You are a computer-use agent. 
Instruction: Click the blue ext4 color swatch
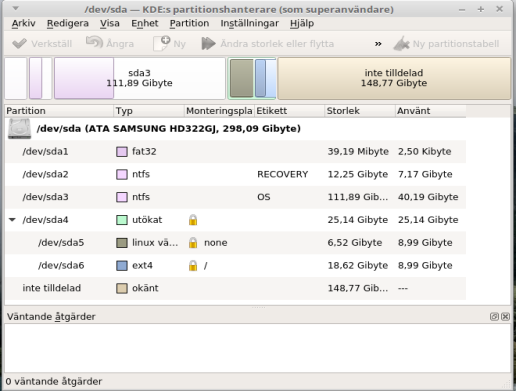(122, 266)
